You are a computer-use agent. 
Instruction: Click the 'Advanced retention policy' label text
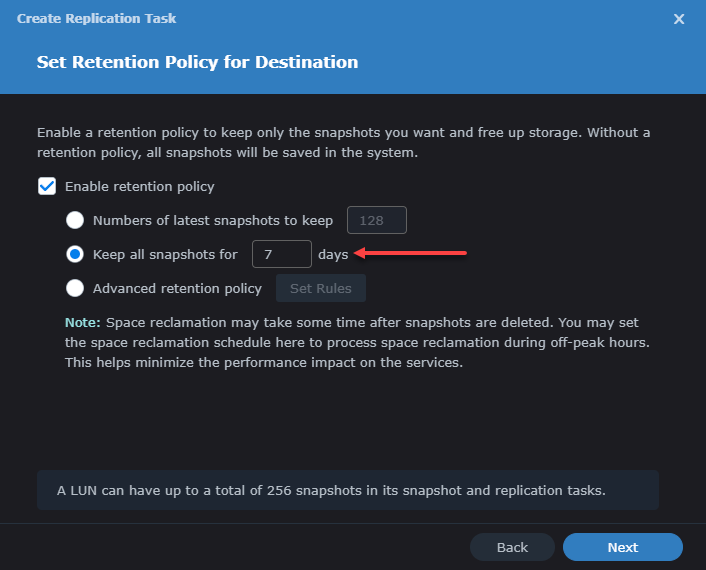click(x=177, y=288)
